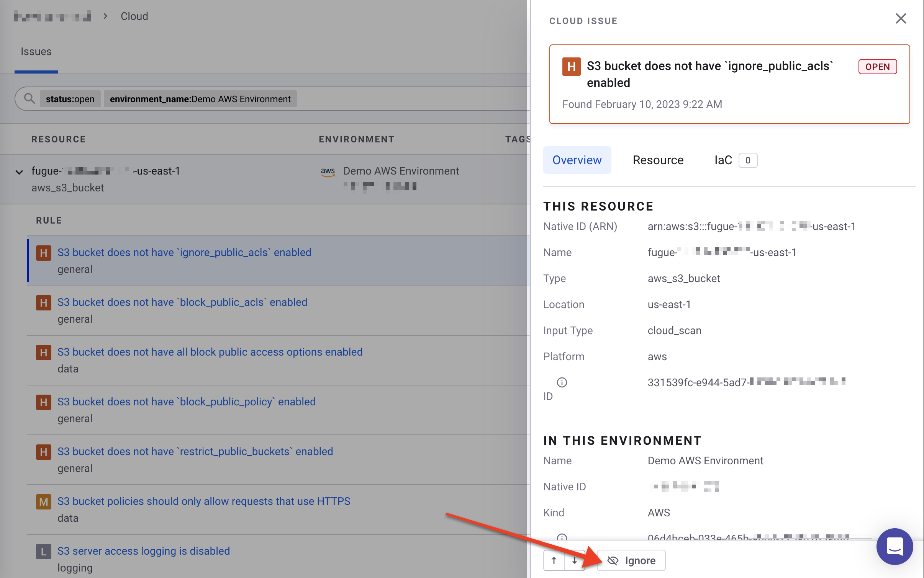924x578 pixels.
Task: Close the Cloud Issue panel
Action: tap(901, 18)
